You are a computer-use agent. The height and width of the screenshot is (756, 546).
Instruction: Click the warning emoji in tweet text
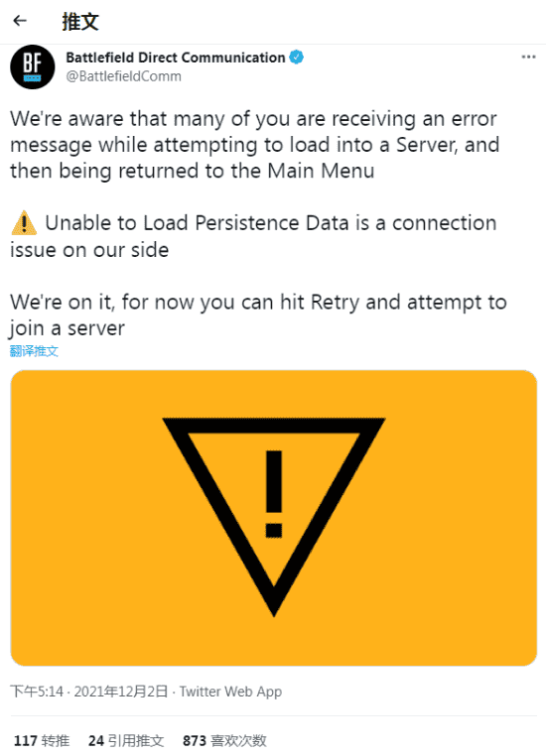(24, 223)
